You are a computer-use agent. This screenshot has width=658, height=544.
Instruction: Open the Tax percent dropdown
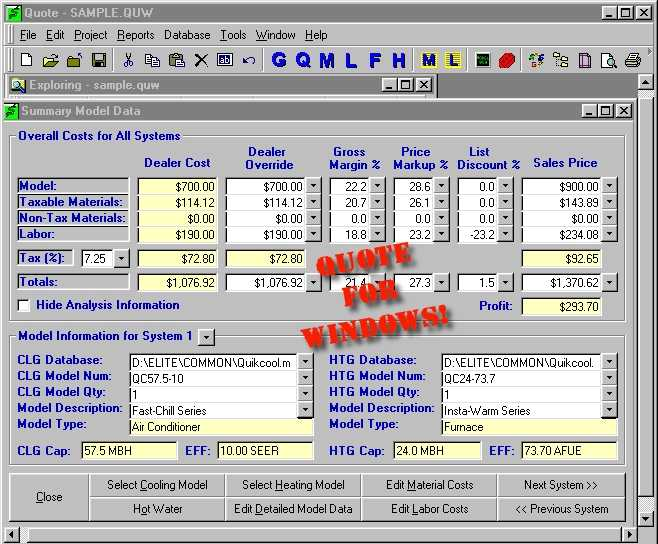pos(121,259)
